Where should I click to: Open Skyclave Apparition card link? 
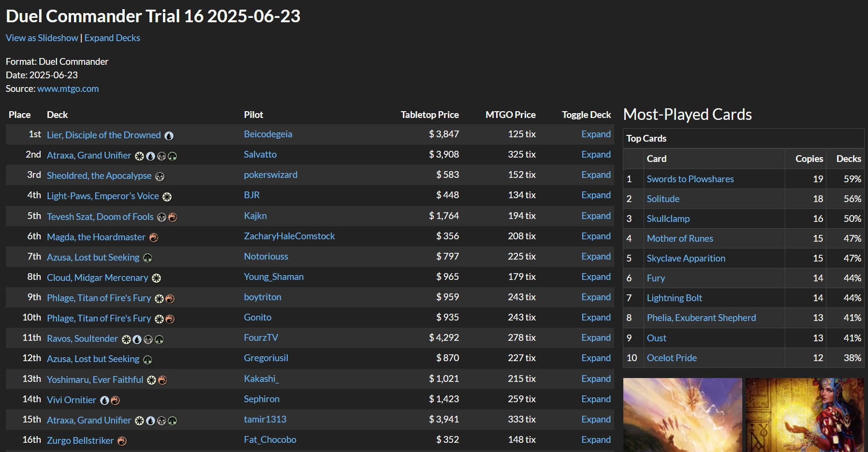(x=686, y=258)
